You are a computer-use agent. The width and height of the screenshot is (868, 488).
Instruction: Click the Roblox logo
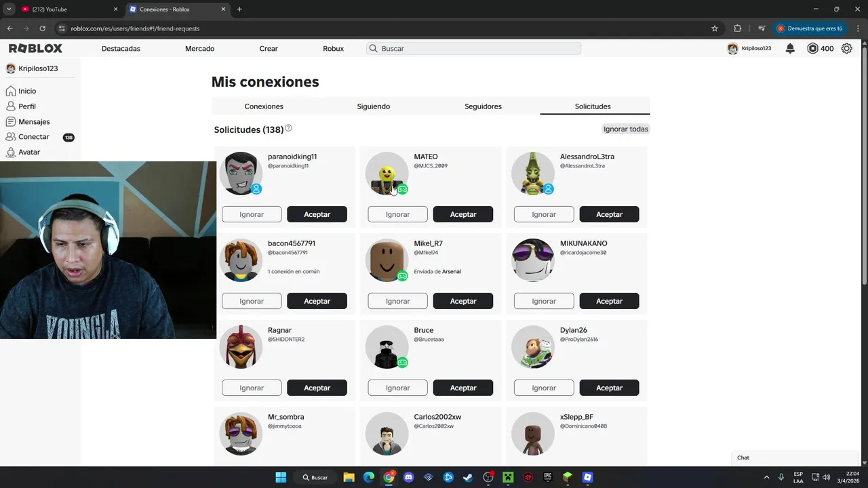pos(35,49)
